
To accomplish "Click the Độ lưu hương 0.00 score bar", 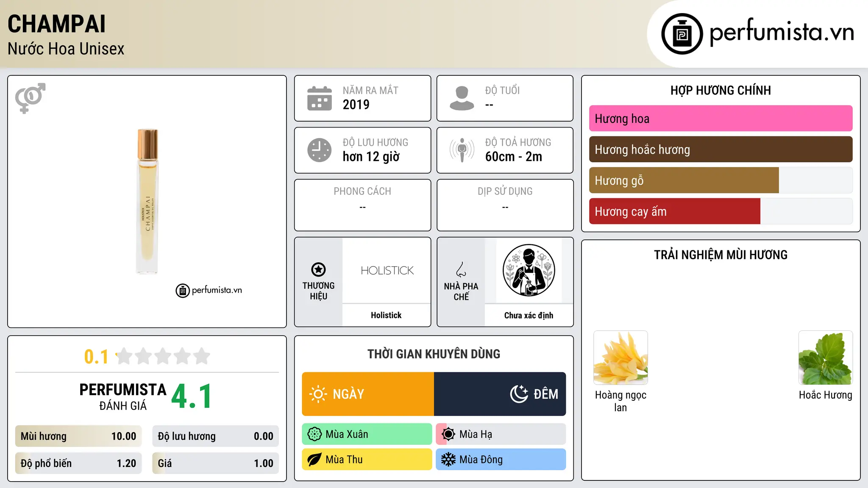I will pyautogui.click(x=216, y=436).
